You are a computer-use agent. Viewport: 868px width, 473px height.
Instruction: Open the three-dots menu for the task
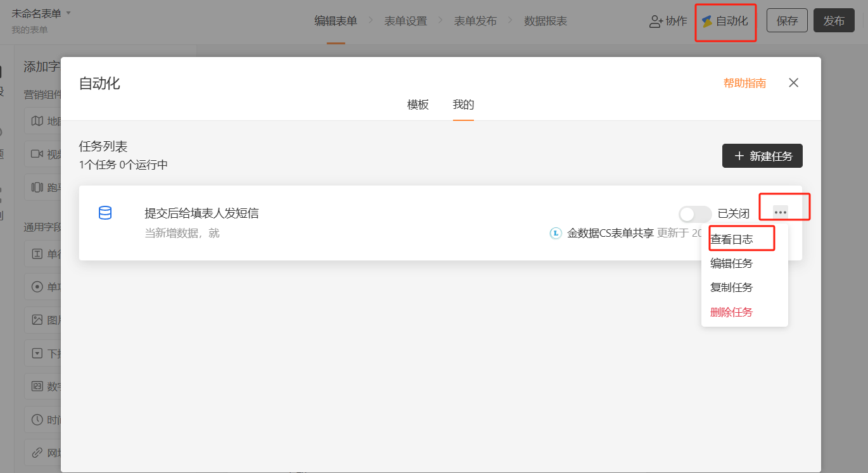pyautogui.click(x=780, y=211)
